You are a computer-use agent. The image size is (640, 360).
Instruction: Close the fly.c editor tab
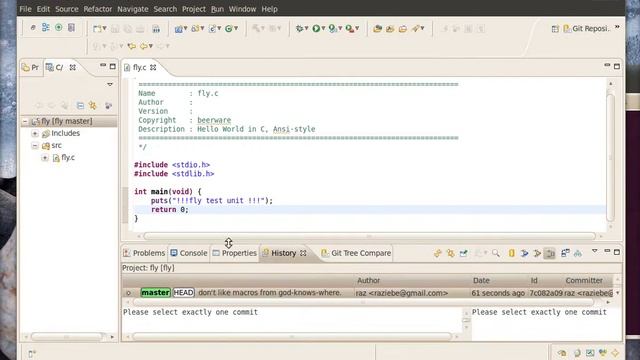pyautogui.click(x=153, y=67)
